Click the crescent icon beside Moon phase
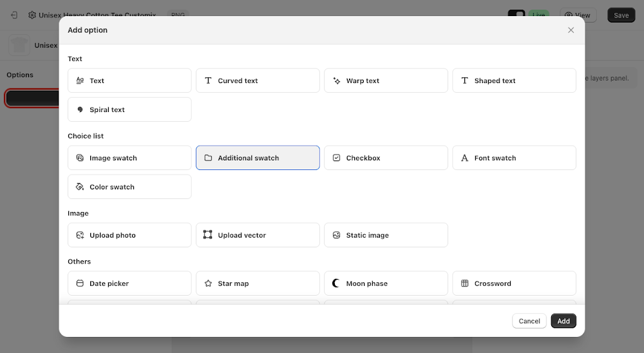Image resolution: width=644 pixels, height=353 pixels. point(336,283)
